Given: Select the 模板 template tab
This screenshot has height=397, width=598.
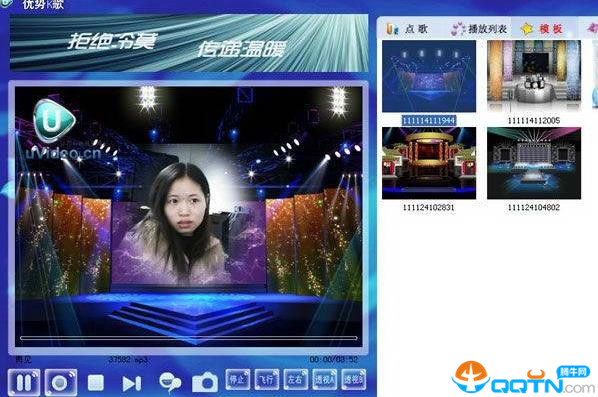Looking at the screenshot, I should click(542, 29).
